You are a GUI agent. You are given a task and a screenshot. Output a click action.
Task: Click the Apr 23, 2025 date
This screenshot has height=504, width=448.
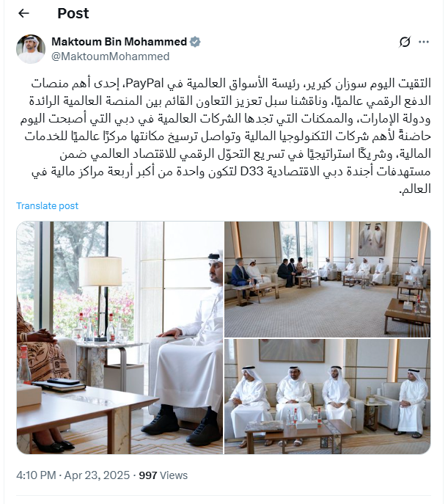[97, 475]
